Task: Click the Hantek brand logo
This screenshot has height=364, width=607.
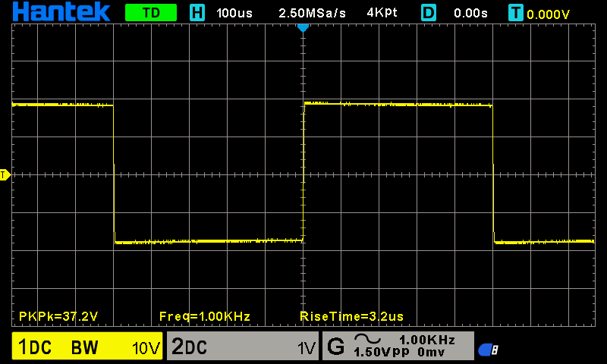Action: coord(61,11)
